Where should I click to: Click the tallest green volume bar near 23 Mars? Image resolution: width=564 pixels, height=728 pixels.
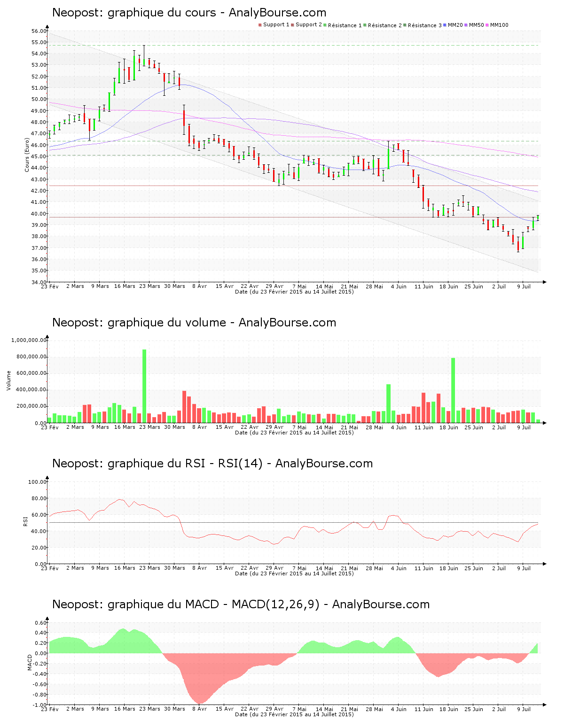pos(144,386)
